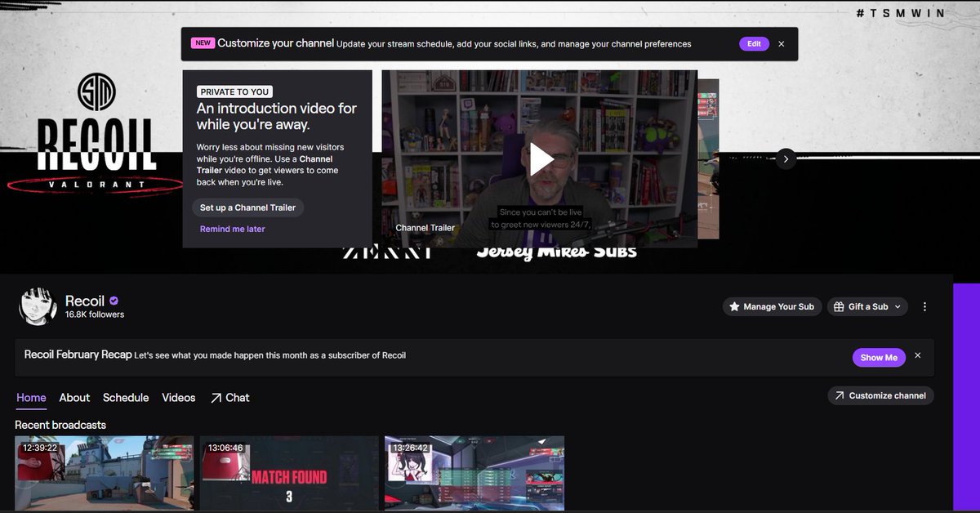
Task: Click Manage Your Sub button
Action: [771, 306]
